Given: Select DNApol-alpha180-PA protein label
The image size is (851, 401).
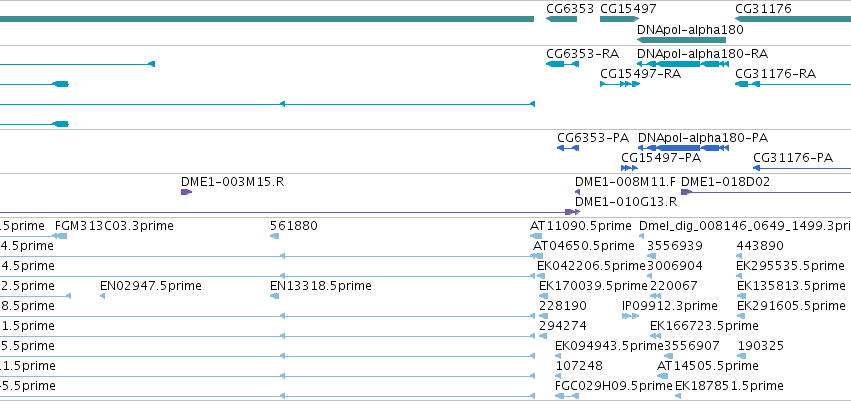Looking at the screenshot, I should [x=703, y=138].
